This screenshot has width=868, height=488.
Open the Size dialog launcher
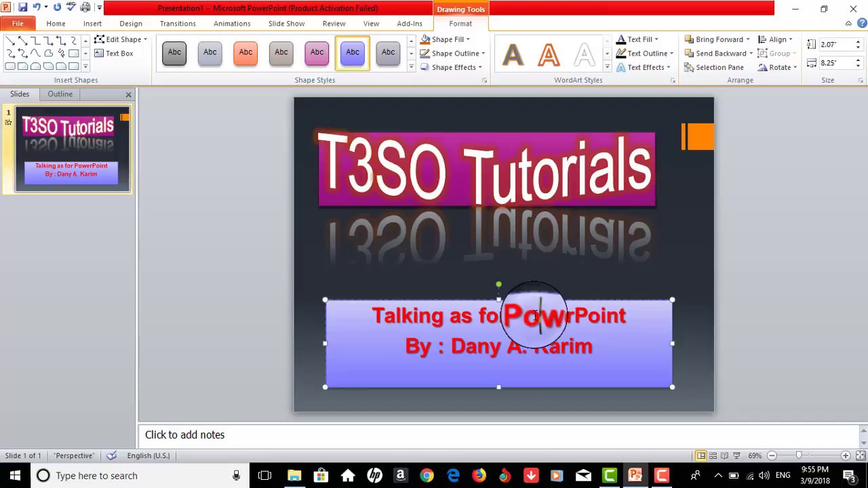tap(861, 81)
